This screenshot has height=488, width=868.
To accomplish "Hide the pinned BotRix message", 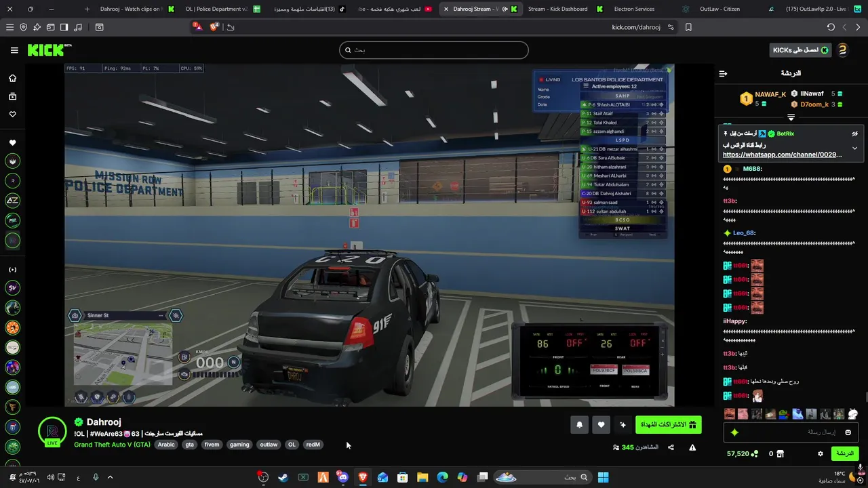I will coord(854,134).
